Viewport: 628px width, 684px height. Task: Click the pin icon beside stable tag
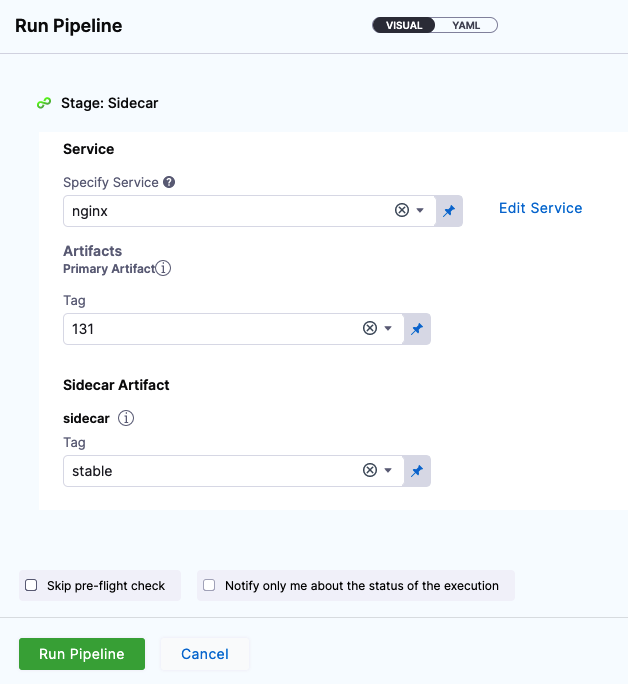pos(417,471)
